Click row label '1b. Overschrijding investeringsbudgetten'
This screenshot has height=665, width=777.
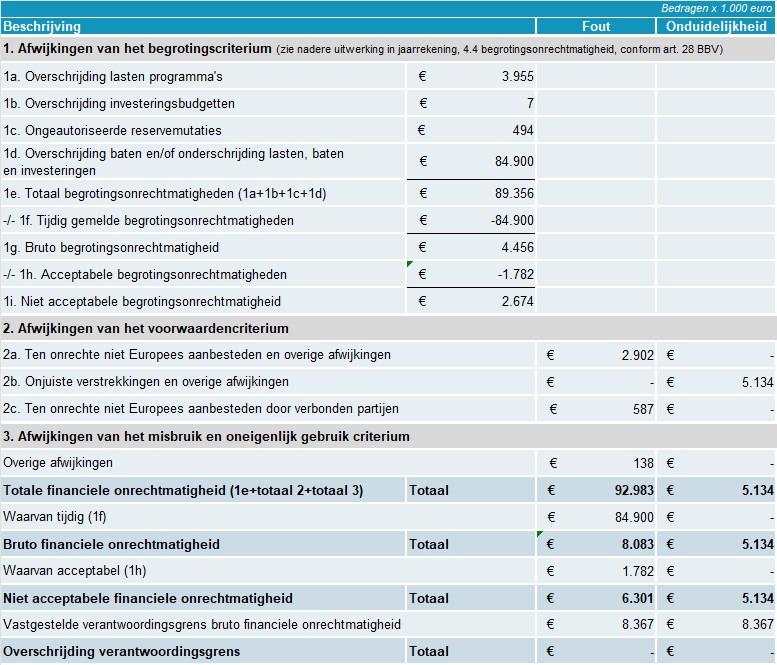point(119,104)
